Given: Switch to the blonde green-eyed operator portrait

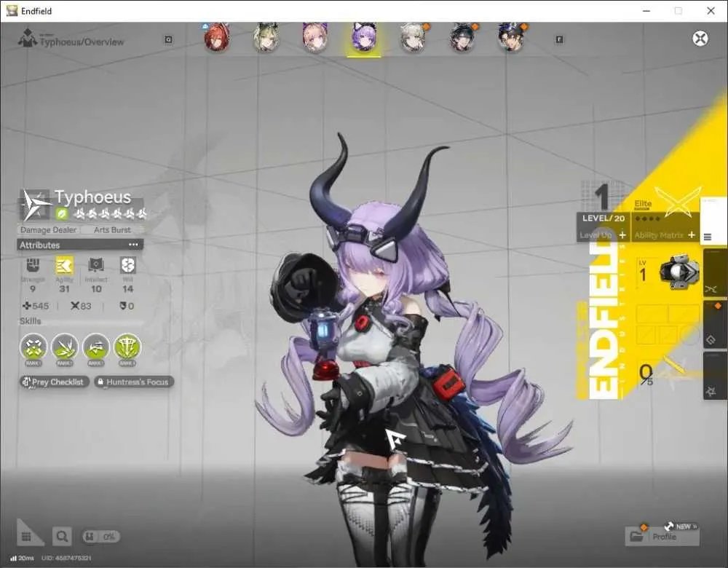Looking at the screenshot, I should [266, 38].
